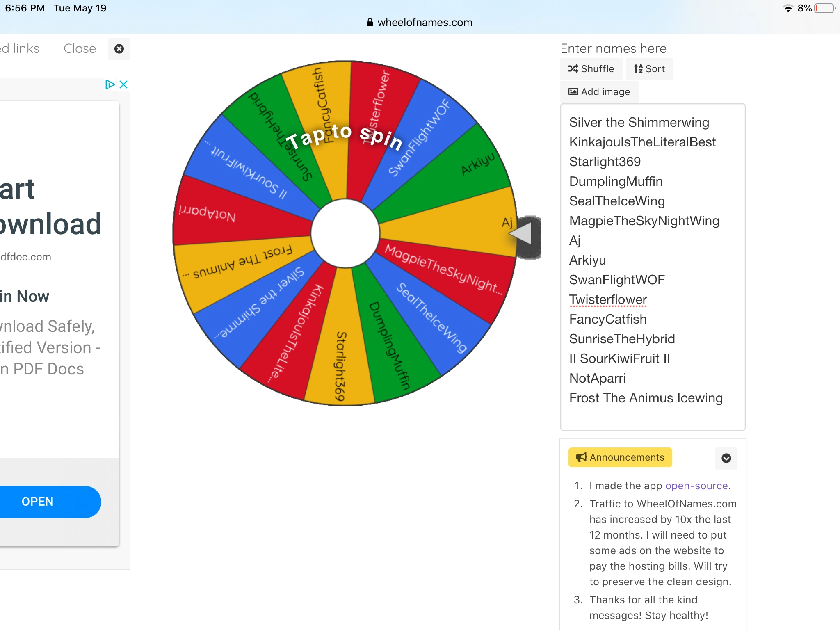
Task: Click the wheelofnames.com address text
Action: (x=425, y=23)
